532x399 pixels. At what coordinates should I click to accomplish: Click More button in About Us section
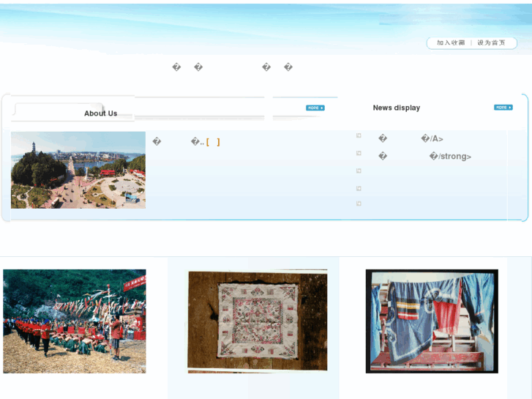(315, 108)
